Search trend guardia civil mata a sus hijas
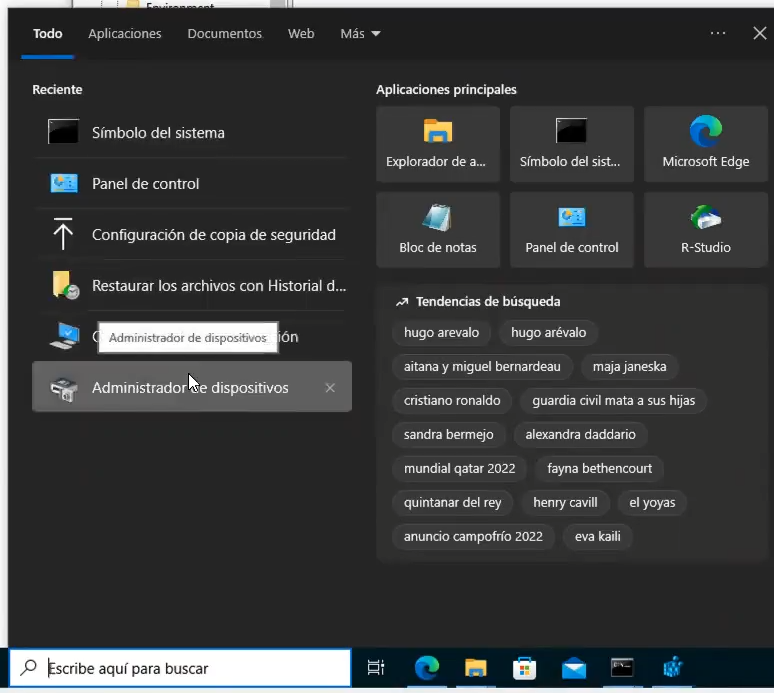 click(614, 400)
